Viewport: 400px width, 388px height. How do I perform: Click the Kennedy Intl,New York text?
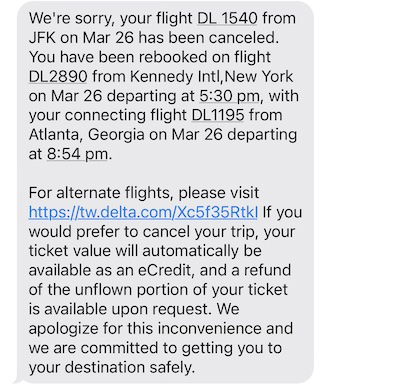tap(211, 77)
